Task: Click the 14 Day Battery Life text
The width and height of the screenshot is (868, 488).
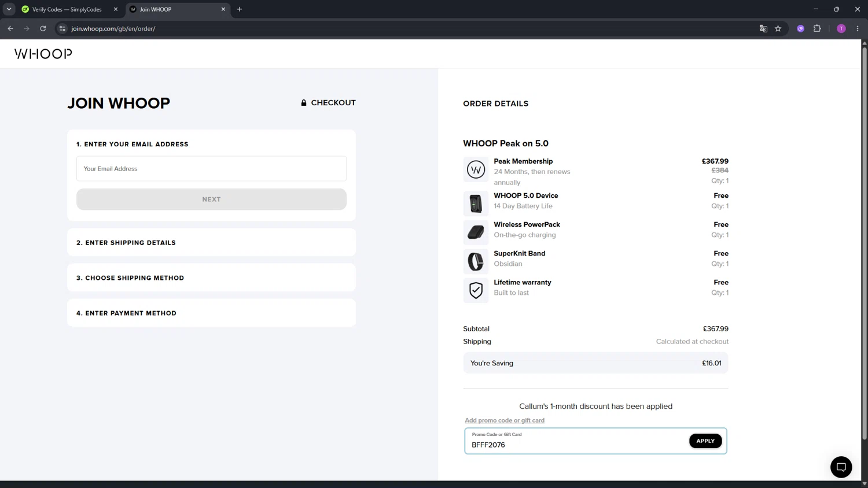Action: (x=523, y=206)
